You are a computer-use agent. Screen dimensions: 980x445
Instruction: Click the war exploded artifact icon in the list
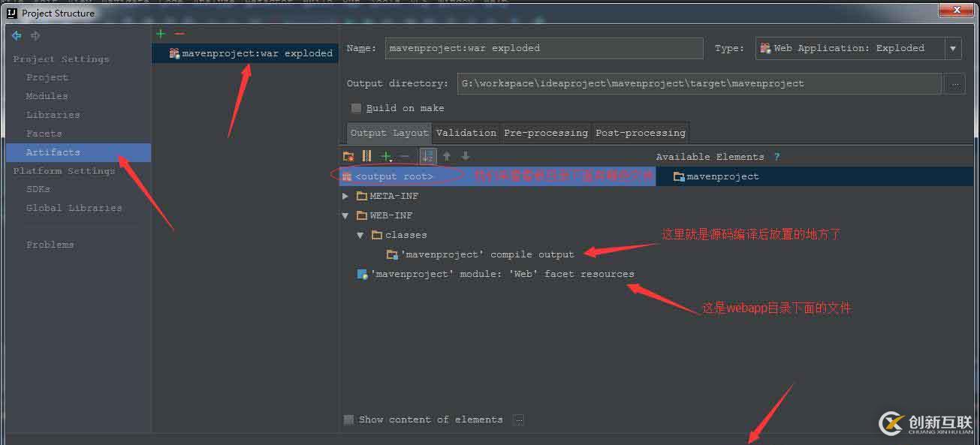174,53
